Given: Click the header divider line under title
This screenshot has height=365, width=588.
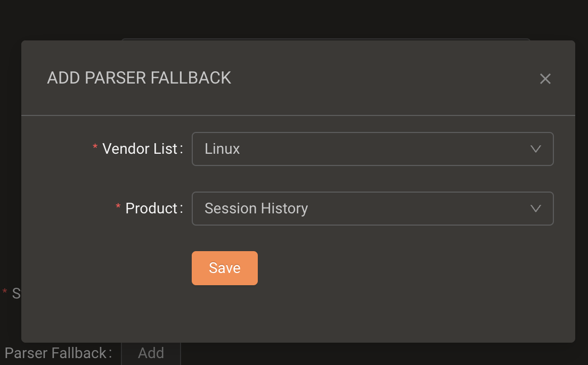Looking at the screenshot, I should (298, 115).
